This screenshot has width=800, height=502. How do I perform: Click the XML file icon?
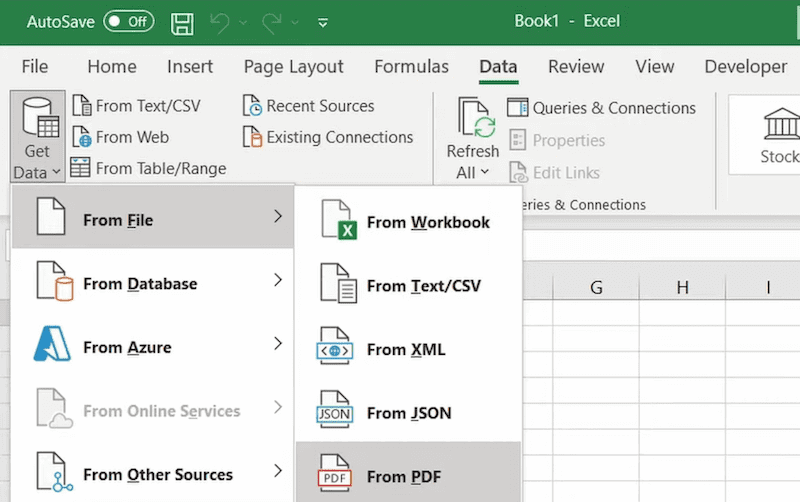334,346
